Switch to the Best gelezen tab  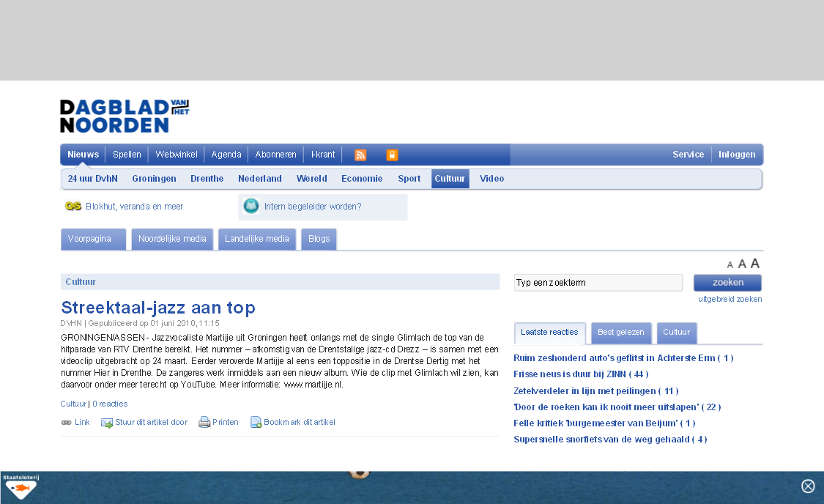pyautogui.click(x=620, y=333)
